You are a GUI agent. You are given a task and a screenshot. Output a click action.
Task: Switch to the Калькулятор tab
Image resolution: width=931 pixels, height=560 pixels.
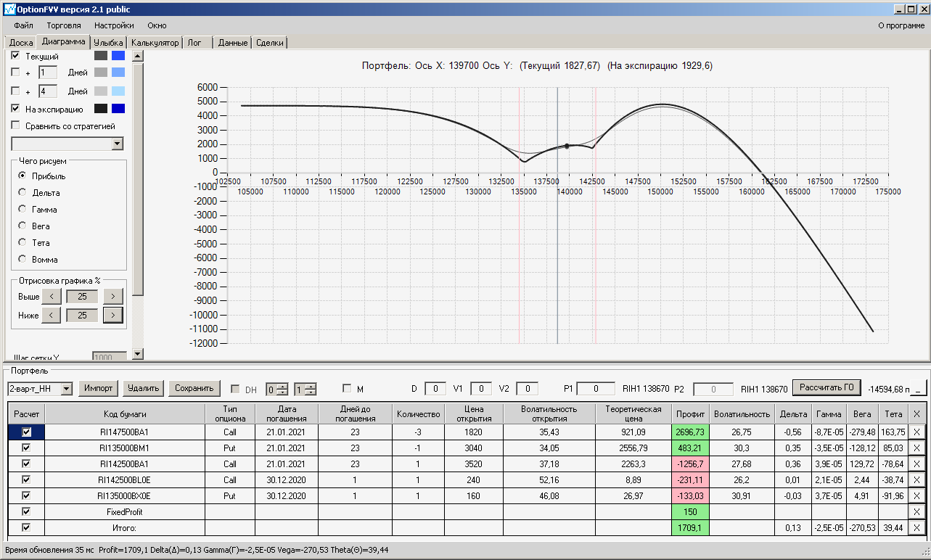(x=155, y=43)
